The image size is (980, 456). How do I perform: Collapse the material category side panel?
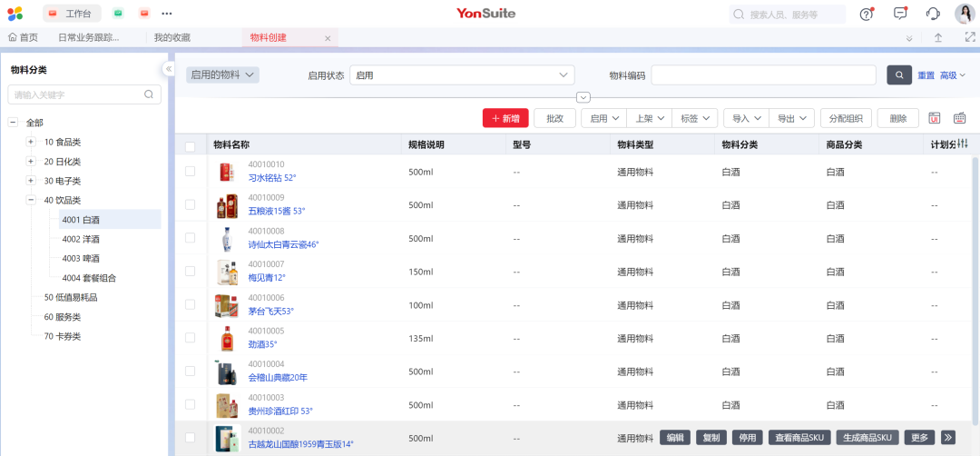click(x=169, y=69)
